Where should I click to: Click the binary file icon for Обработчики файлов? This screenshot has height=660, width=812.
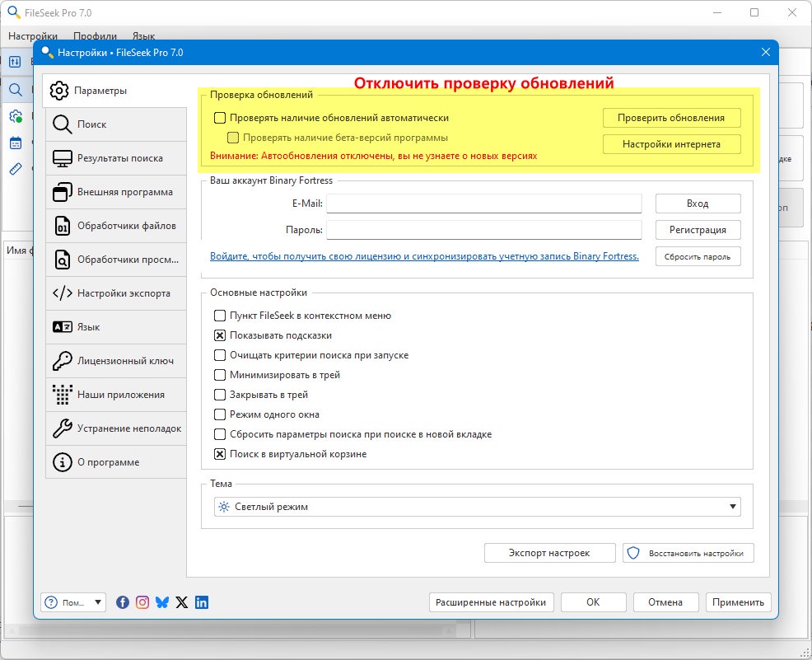coord(62,226)
